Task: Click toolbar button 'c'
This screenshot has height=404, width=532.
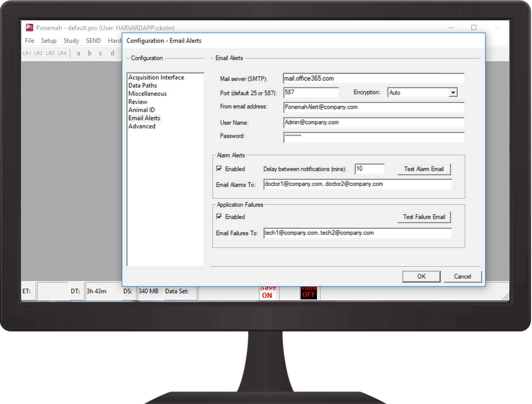Action: 101,53
